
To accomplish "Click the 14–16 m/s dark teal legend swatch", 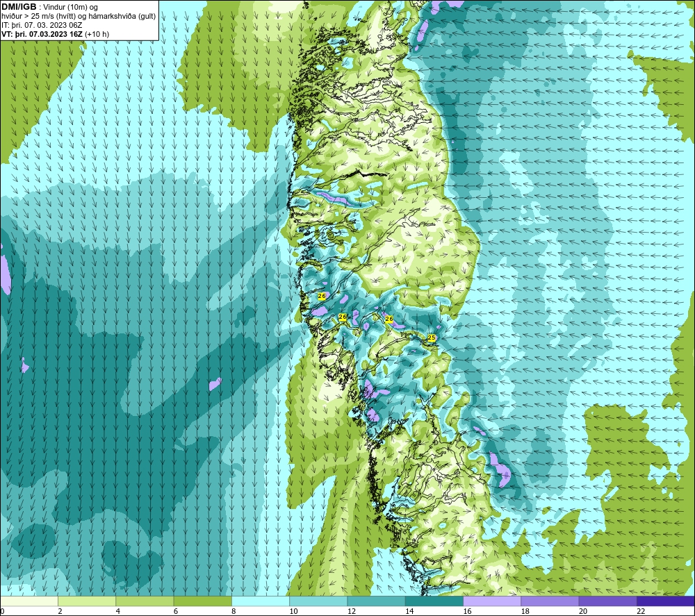I will [434, 601].
